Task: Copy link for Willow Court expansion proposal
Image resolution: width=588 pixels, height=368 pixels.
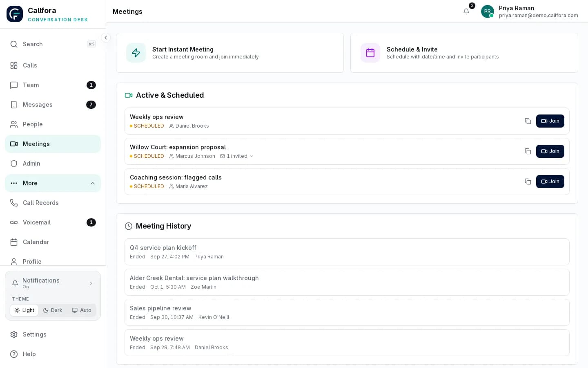Action: [x=528, y=151]
